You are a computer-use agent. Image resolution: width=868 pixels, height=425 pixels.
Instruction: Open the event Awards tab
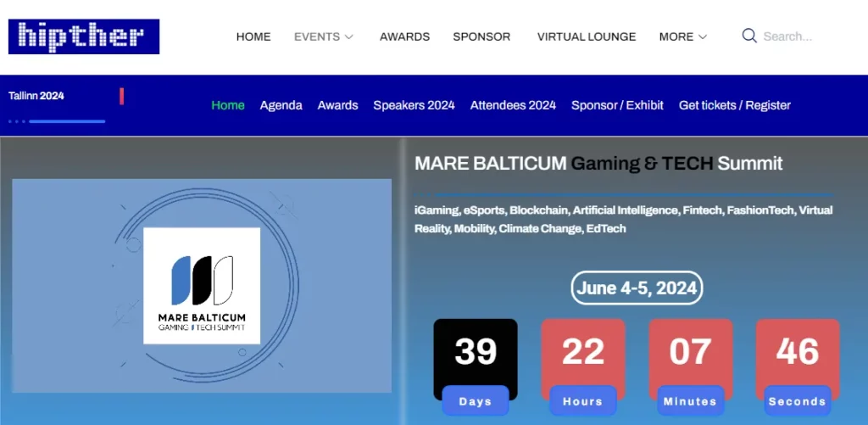pyautogui.click(x=337, y=105)
